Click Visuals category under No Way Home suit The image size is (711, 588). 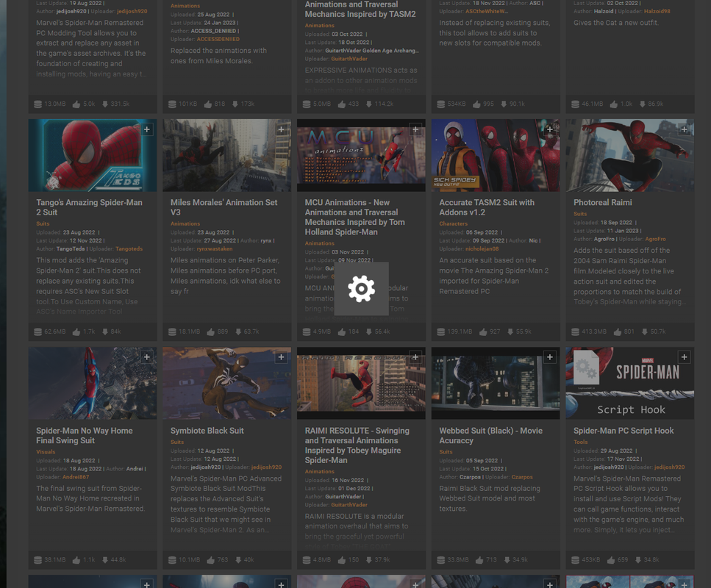[46, 451]
